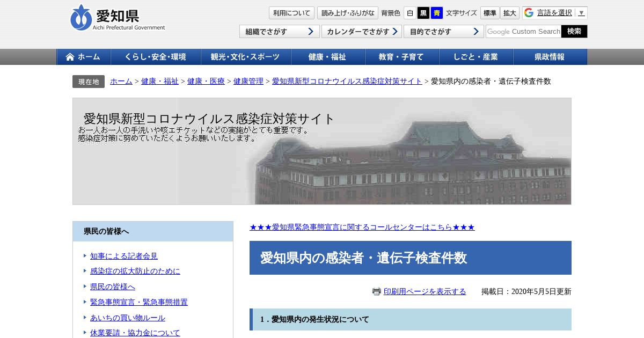Open 知事による記者会見 sidebar link
This screenshot has height=338, width=644.
pyautogui.click(x=124, y=256)
